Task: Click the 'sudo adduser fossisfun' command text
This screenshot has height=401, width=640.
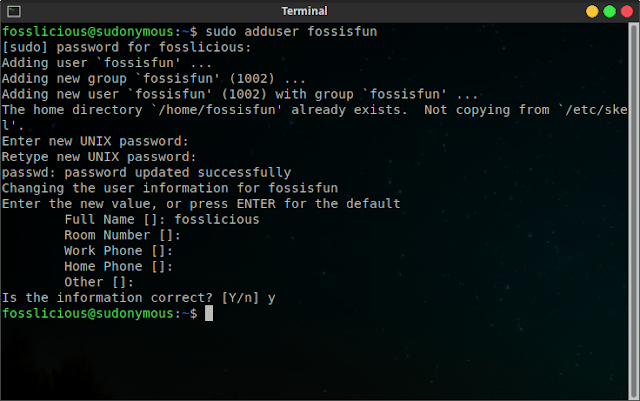Action: pyautogui.click(x=291, y=31)
